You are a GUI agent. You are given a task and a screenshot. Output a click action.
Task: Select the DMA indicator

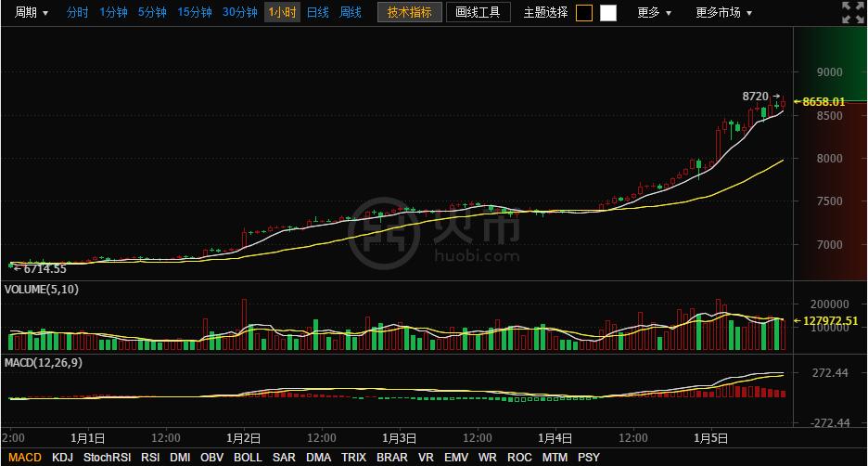click(318, 458)
